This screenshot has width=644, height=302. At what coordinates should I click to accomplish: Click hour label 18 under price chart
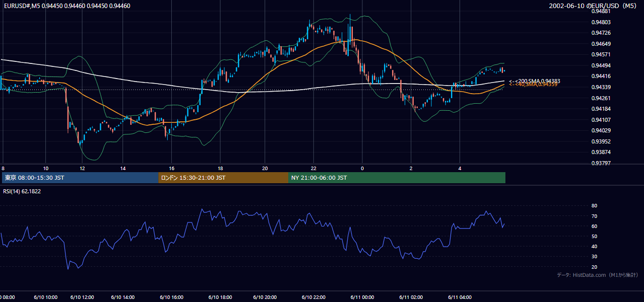pos(220,168)
